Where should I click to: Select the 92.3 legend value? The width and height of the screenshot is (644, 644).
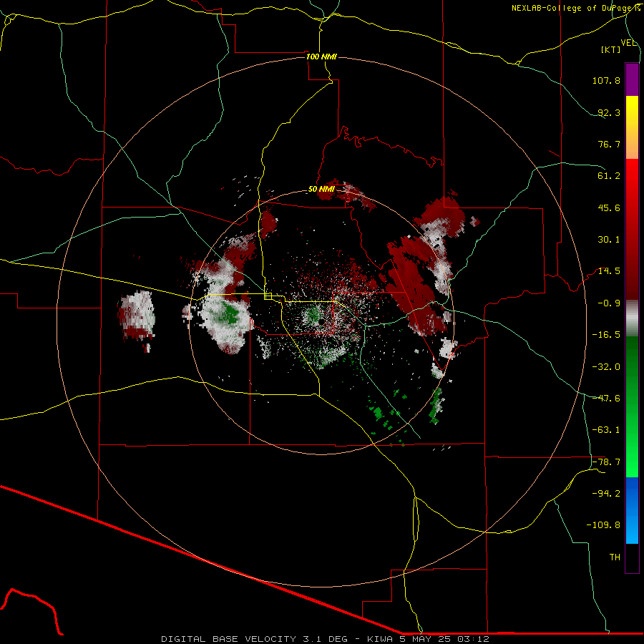coord(609,112)
